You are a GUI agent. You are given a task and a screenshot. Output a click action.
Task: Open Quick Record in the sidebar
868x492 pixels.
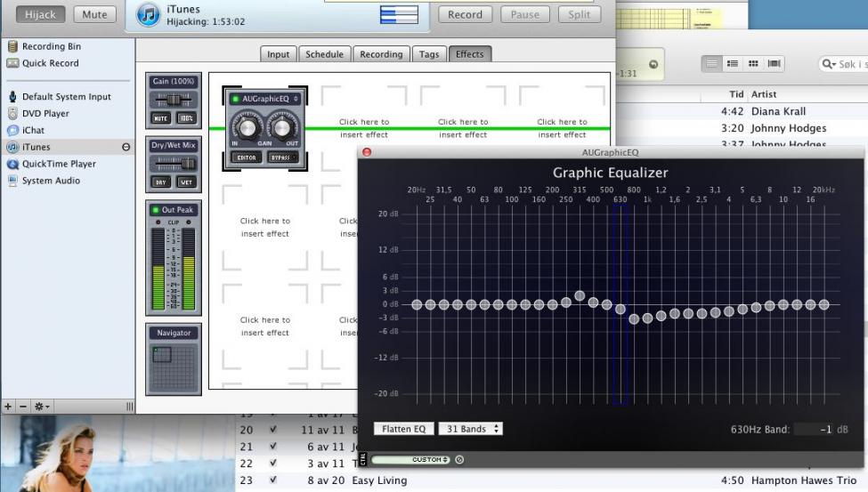[x=50, y=63]
